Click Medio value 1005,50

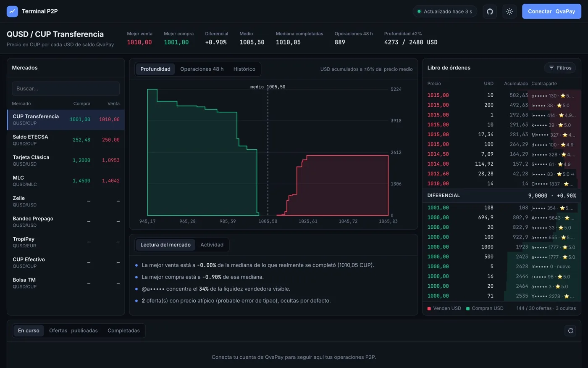pos(252,42)
